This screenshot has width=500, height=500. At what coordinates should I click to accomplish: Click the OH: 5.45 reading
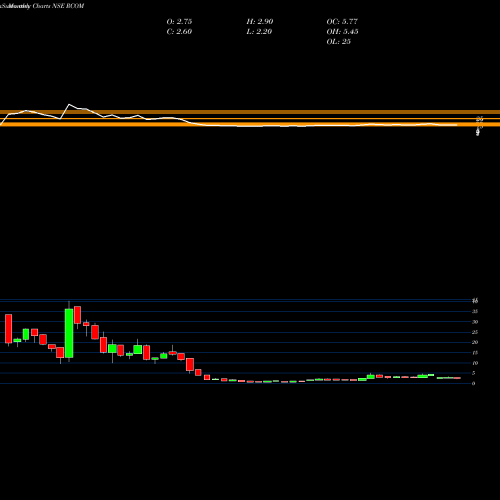click(342, 32)
